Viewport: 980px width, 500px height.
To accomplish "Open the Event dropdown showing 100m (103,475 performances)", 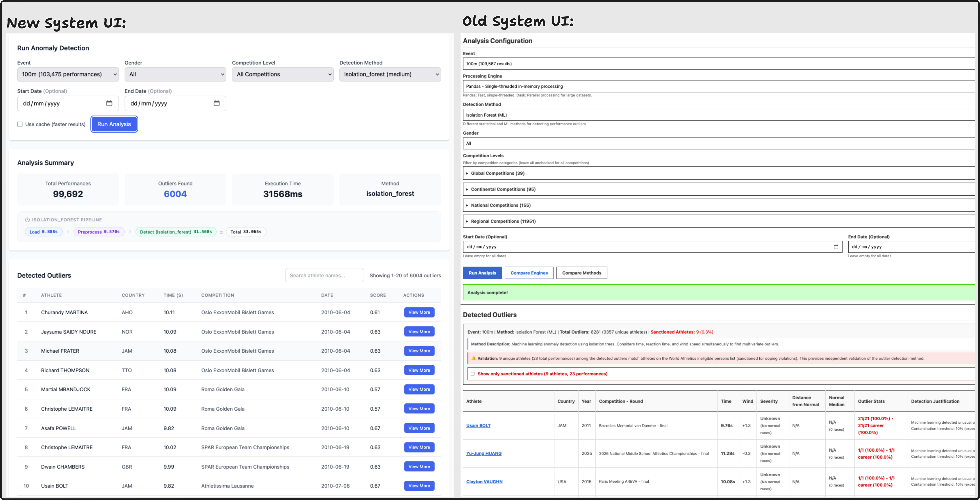I will click(x=68, y=74).
